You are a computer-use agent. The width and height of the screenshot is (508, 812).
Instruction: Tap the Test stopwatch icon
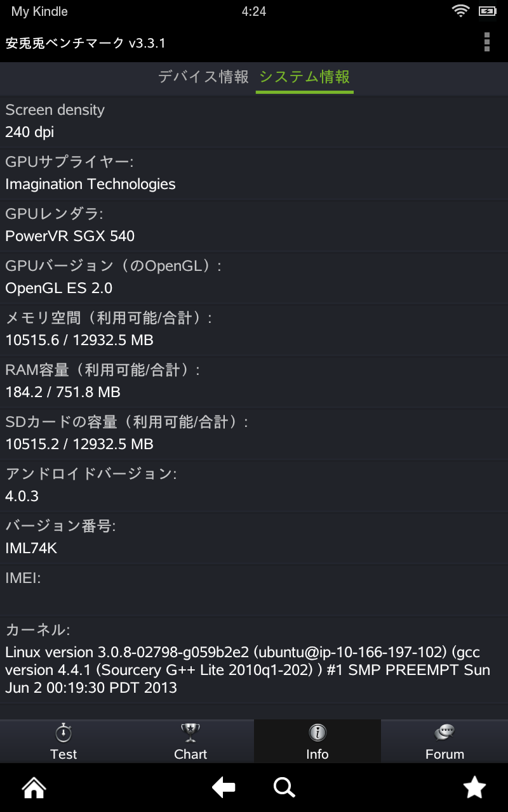(63, 733)
